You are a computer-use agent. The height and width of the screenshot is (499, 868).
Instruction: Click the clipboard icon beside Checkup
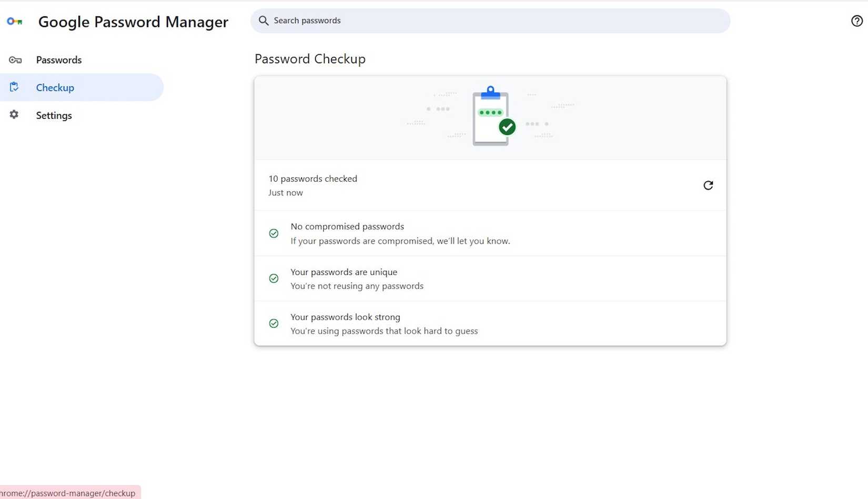pos(14,87)
